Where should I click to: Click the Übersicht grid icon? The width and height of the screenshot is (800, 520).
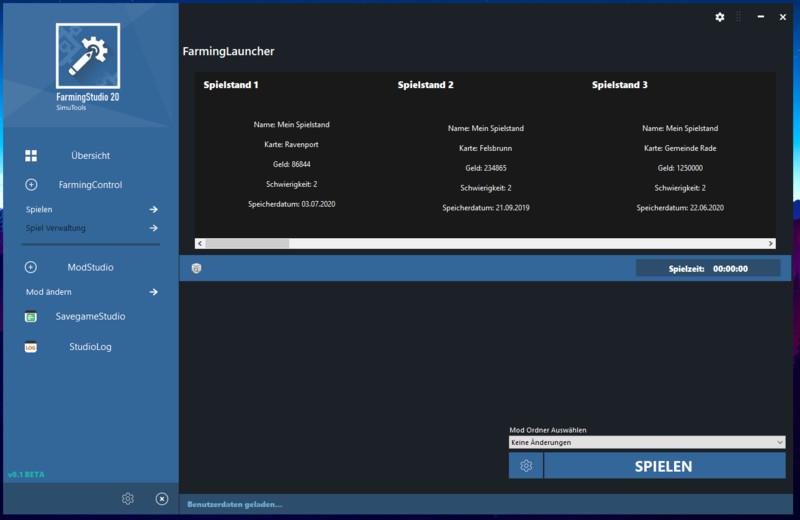31,156
